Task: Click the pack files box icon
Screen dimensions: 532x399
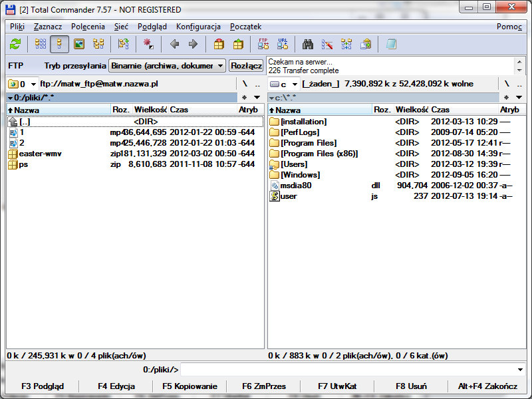Action: tap(219, 44)
